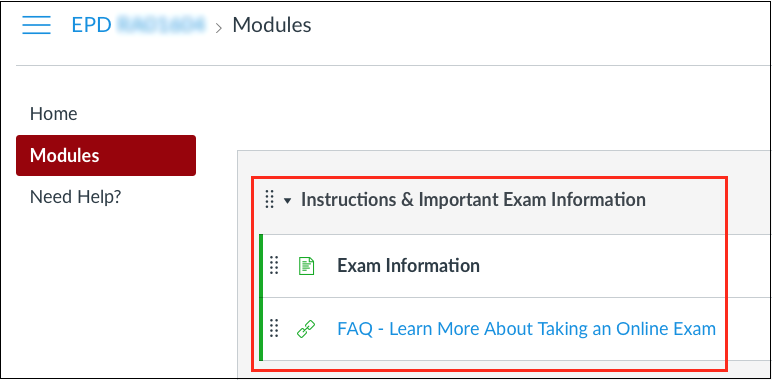This screenshot has height=380, width=772.
Task: Open the Exam Information item
Action: (408, 266)
